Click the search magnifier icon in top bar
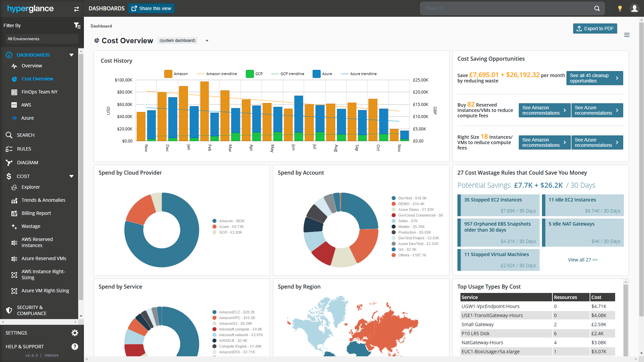The height and width of the screenshot is (362, 644). click(597, 8)
